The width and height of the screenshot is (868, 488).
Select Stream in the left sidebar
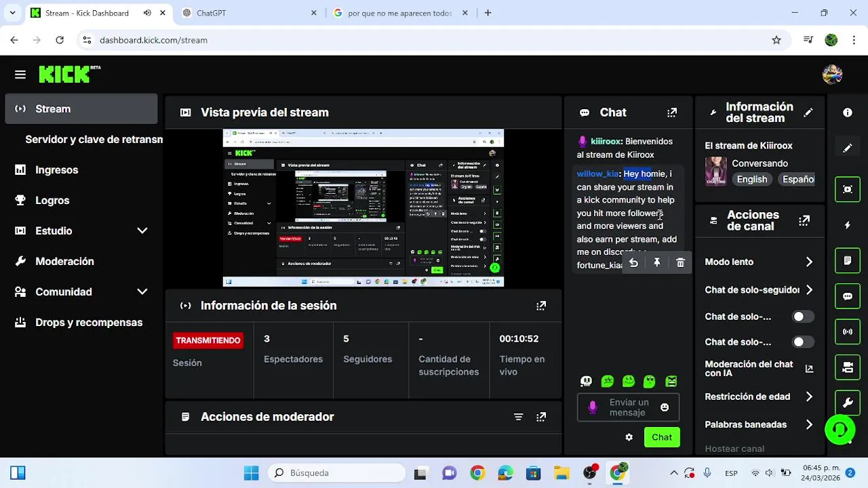pos(81,109)
